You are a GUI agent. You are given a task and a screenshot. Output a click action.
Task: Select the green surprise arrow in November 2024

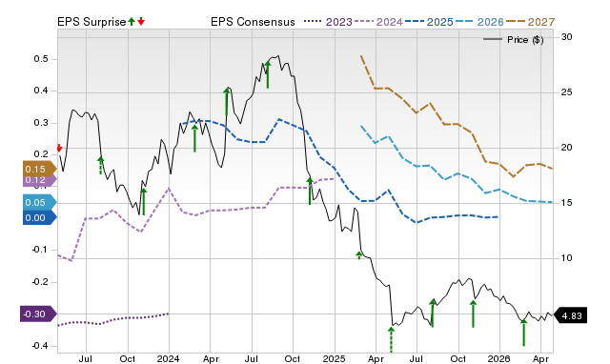(x=310, y=191)
